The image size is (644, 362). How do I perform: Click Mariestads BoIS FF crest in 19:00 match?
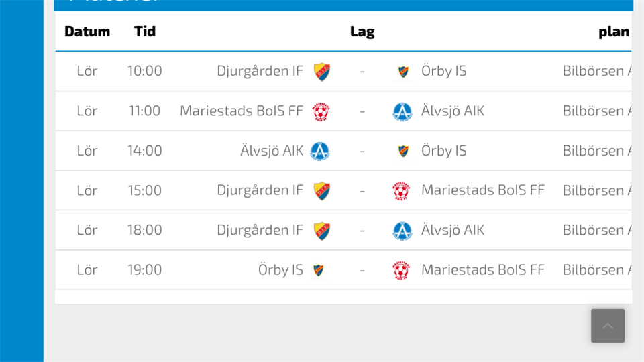pyautogui.click(x=401, y=270)
